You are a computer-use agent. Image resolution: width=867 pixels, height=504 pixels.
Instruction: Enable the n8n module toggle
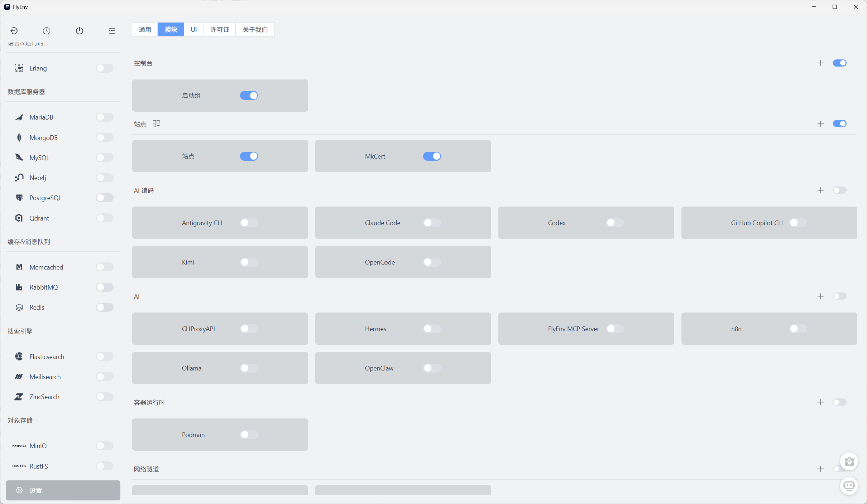point(798,329)
